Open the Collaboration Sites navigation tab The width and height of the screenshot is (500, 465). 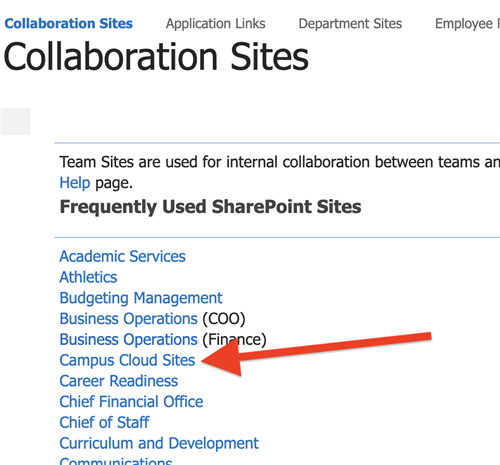coord(68,24)
